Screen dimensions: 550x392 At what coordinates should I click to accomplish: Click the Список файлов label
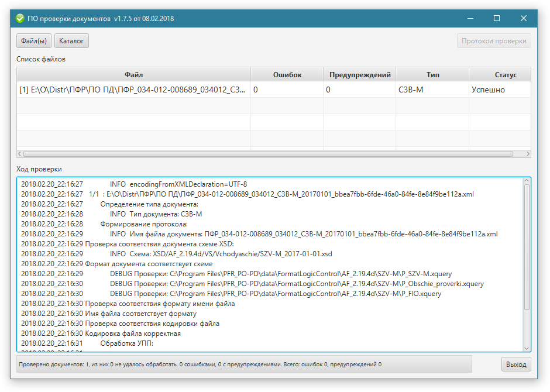[x=41, y=59]
